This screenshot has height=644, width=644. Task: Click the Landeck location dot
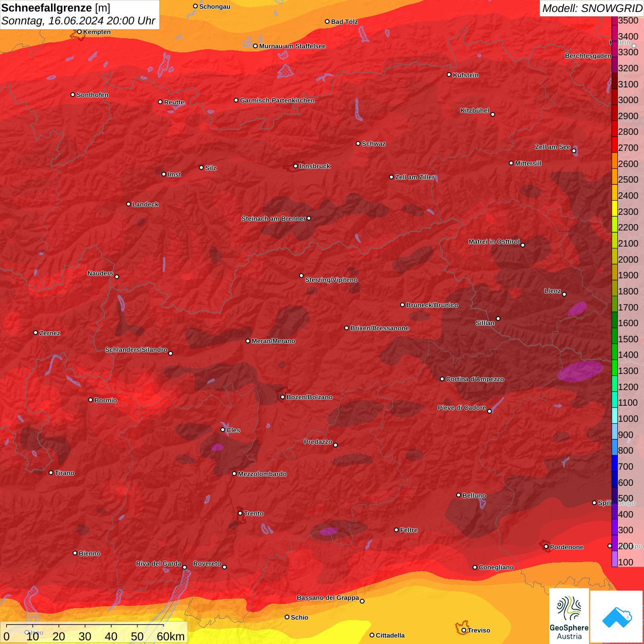coord(128,204)
